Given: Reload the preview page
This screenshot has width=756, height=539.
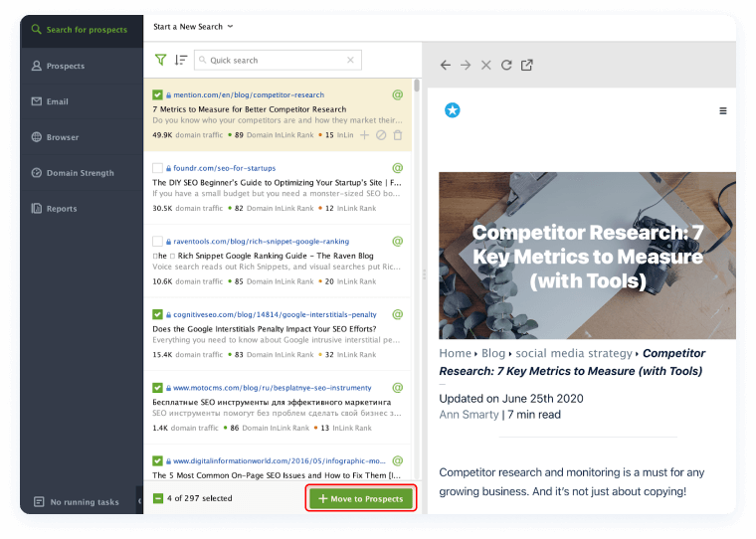Looking at the screenshot, I should pyautogui.click(x=506, y=65).
